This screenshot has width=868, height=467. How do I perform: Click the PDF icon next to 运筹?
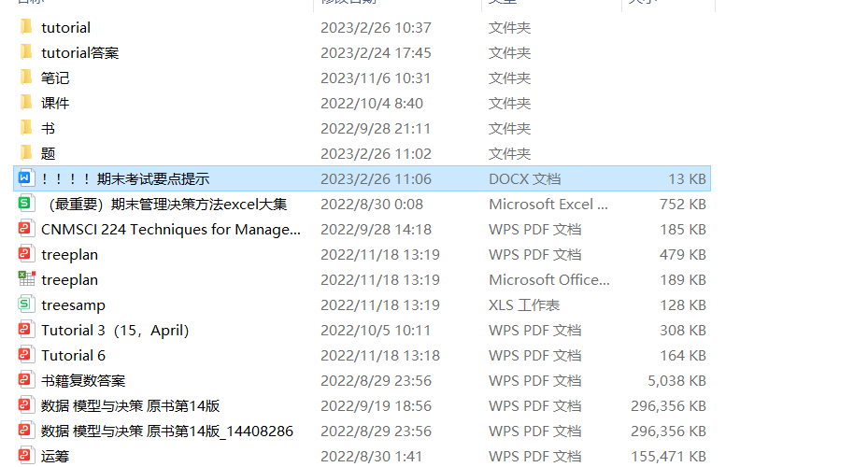coord(25,456)
